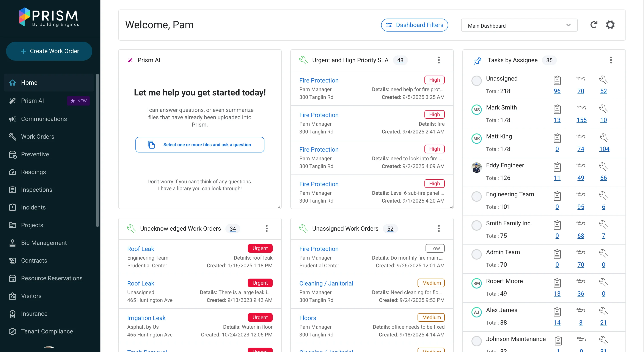This screenshot has width=644, height=352.
Task: Click the Urgent and High Priority SLA wrench icon
Action: [x=303, y=60]
